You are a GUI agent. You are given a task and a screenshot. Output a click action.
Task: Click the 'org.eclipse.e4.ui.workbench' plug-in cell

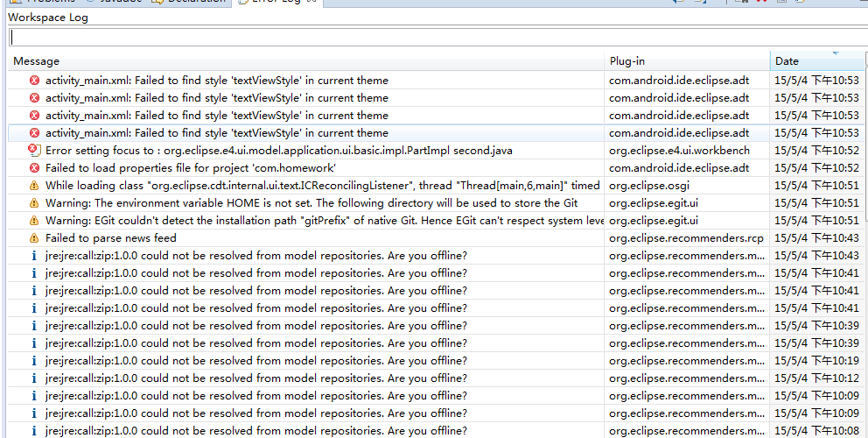(679, 151)
